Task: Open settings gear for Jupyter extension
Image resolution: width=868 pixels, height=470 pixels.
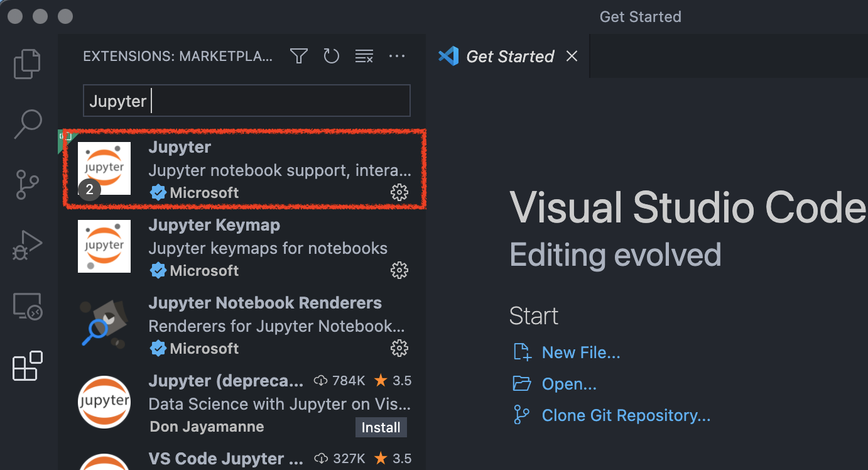Action: coord(399,192)
